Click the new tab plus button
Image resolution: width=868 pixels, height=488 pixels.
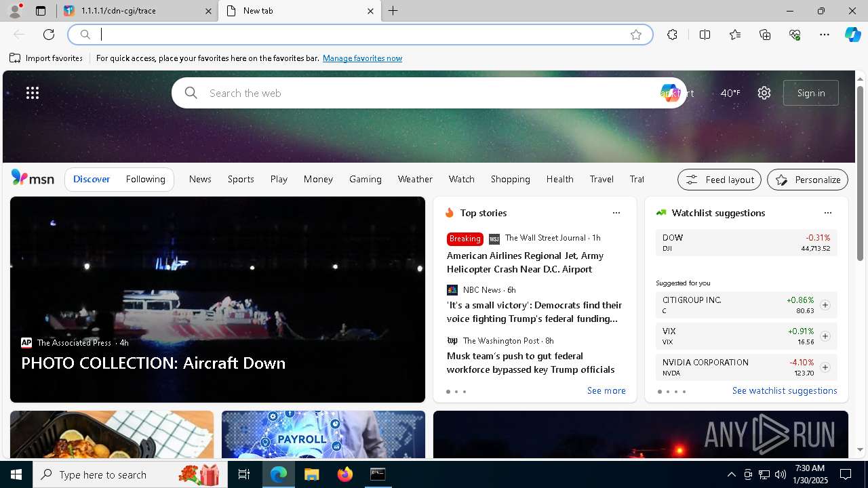(393, 11)
